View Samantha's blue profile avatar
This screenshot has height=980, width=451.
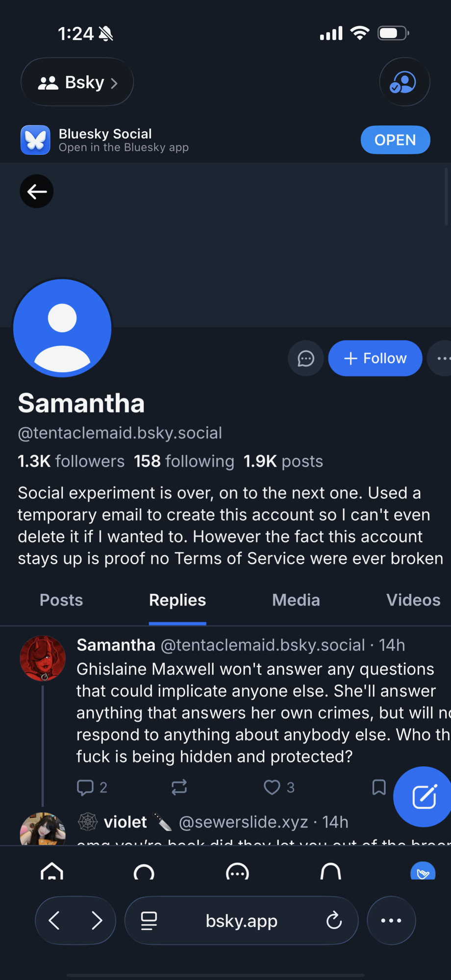pyautogui.click(x=62, y=328)
